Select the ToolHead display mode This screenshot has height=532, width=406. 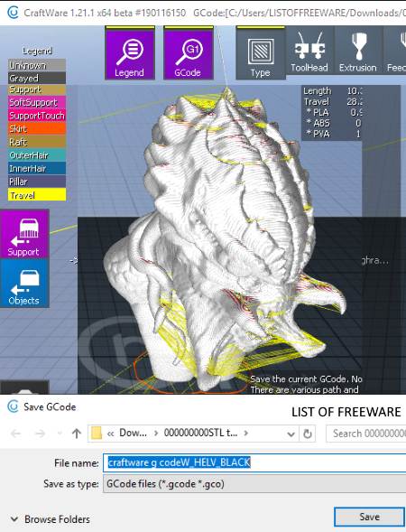309,51
